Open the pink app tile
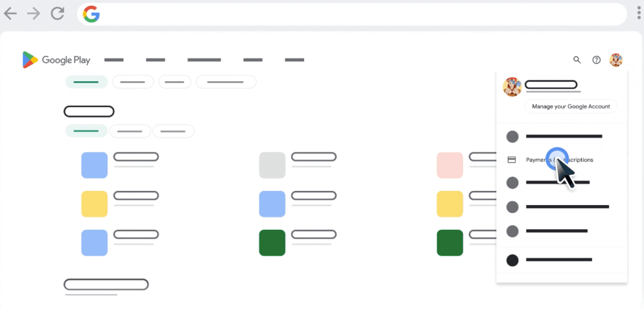Viewport: 644px width, 309px height. (x=449, y=165)
